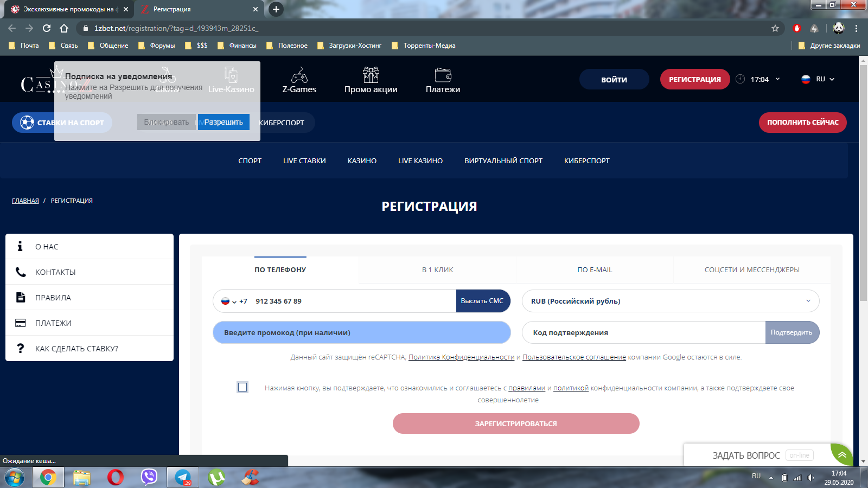Focus the promo code input field
Viewport: 868px width, 488px height.
[362, 332]
